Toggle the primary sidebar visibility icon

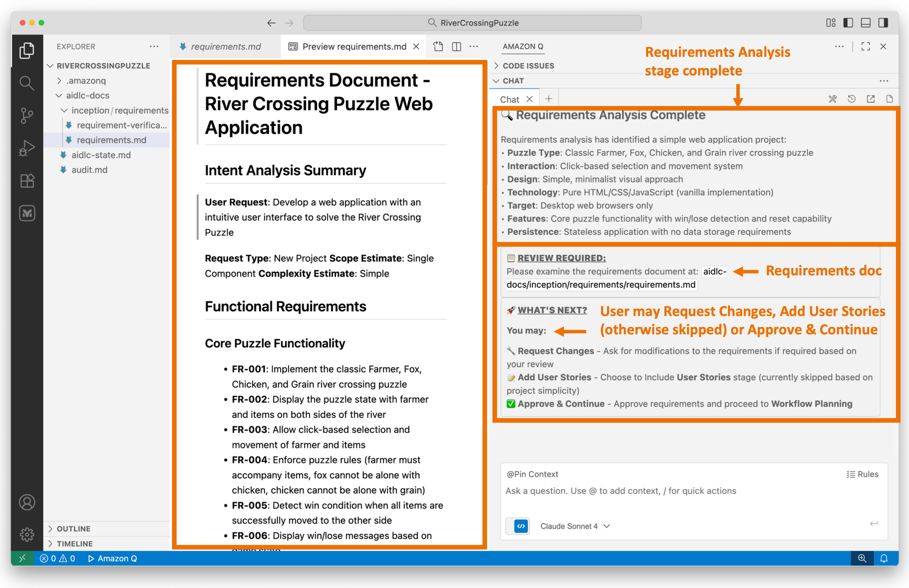tap(848, 23)
